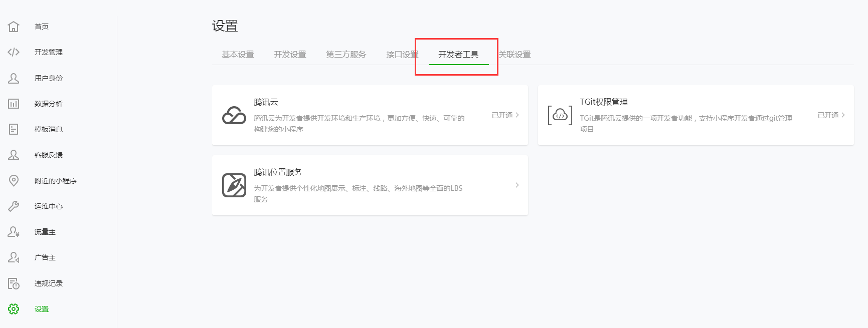
Task: Click the TGit权限管理 bracket-cloud icon
Action: (560, 115)
